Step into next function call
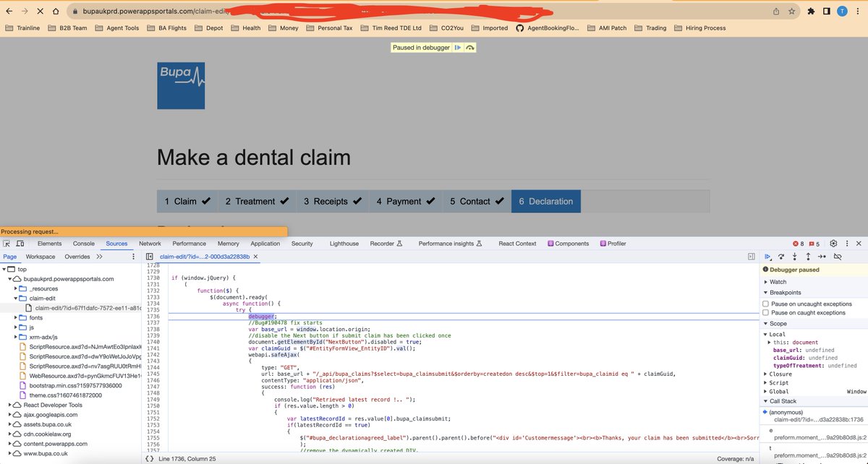Screen dimensions: 868x464 point(795,257)
